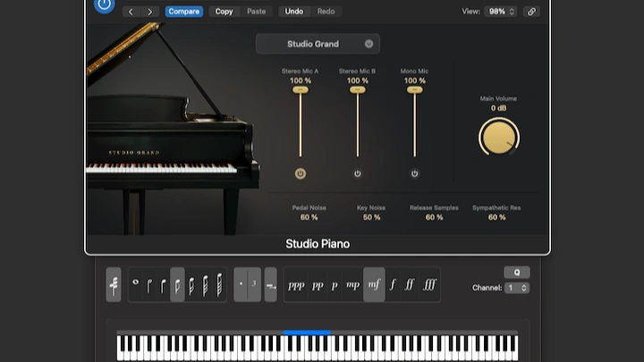Select the mf velocity
This screenshot has width=644, height=362.
[374, 285]
